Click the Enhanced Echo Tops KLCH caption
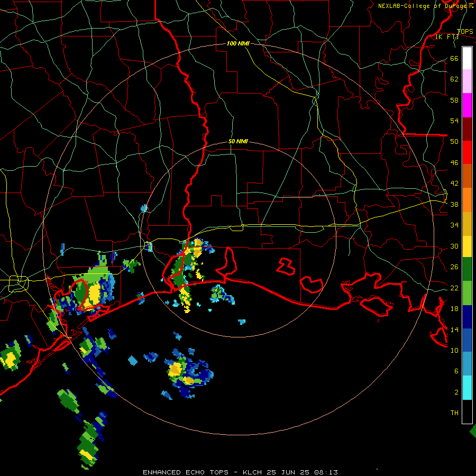This screenshot has width=476, height=476. pyautogui.click(x=240, y=472)
